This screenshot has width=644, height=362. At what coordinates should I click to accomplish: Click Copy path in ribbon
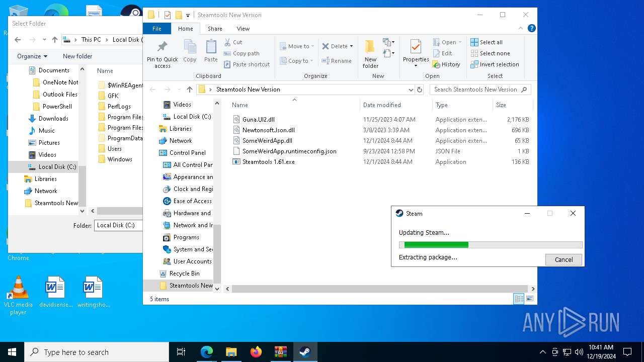[242, 53]
